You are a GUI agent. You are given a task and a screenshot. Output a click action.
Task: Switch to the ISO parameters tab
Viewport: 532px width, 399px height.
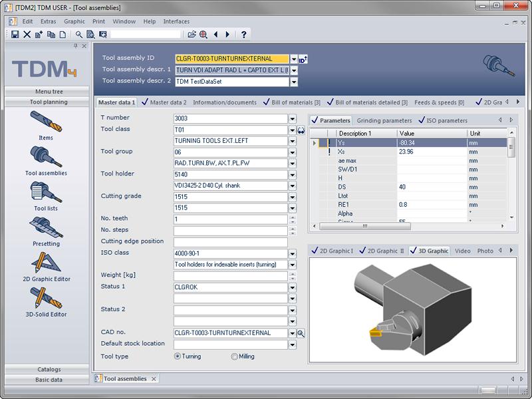[443, 120]
